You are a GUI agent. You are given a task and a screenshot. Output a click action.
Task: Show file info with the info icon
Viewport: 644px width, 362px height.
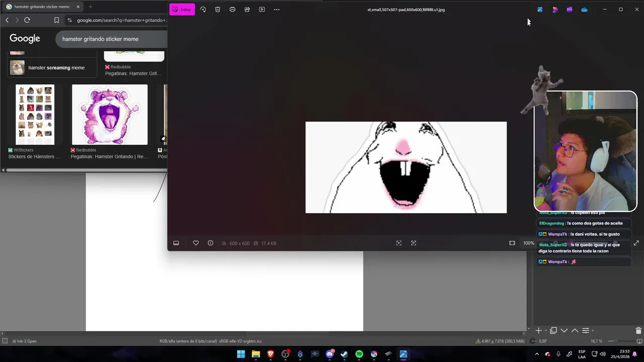210,243
